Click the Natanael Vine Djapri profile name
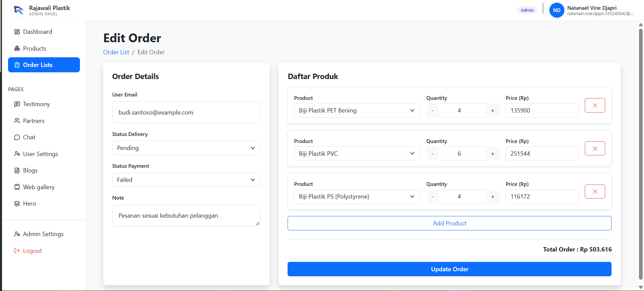The image size is (644, 291). tap(592, 8)
